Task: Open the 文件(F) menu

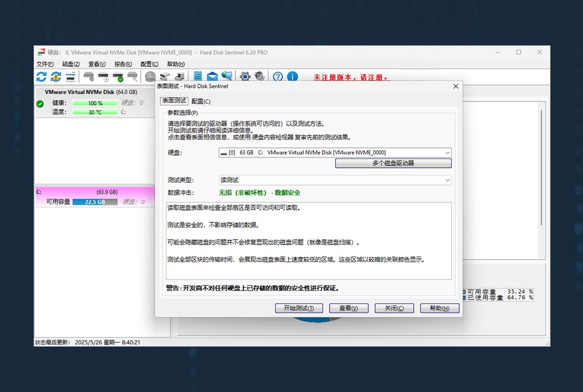Action: pos(45,64)
